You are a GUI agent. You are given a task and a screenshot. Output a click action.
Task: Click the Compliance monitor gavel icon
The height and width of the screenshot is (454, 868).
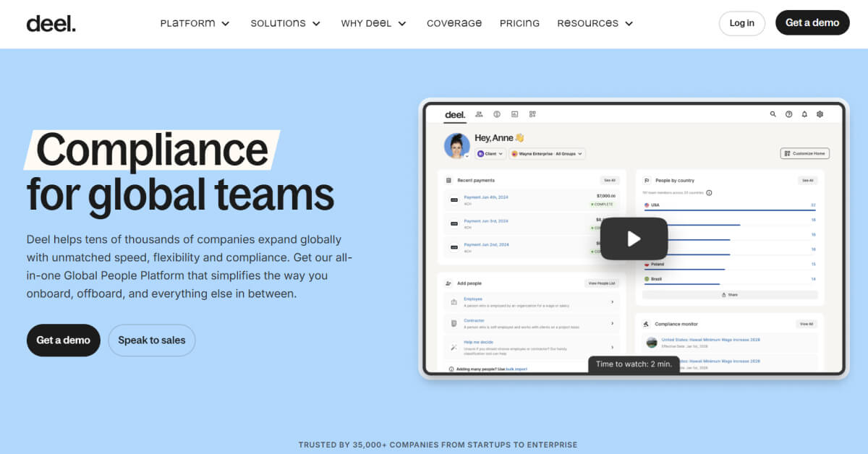647,324
